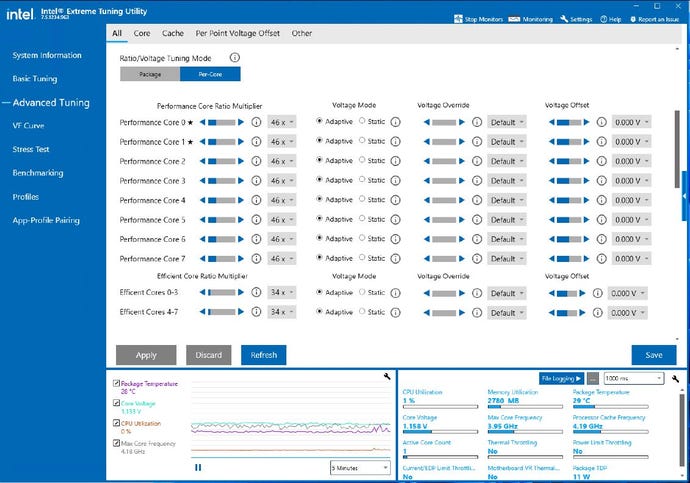Toggle Max Core Frequency graph checkbox
690x483 pixels.
116,443
